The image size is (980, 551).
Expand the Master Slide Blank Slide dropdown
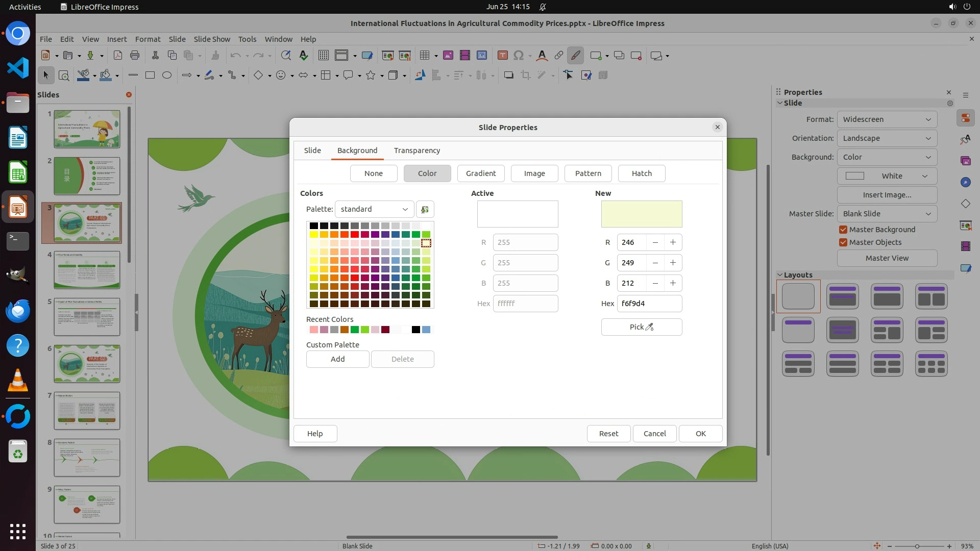coord(887,214)
